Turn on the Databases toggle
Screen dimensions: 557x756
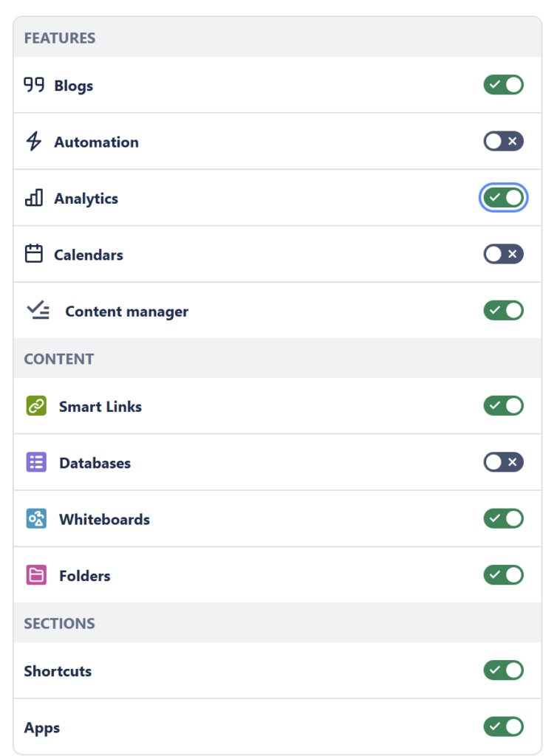pyautogui.click(x=504, y=462)
